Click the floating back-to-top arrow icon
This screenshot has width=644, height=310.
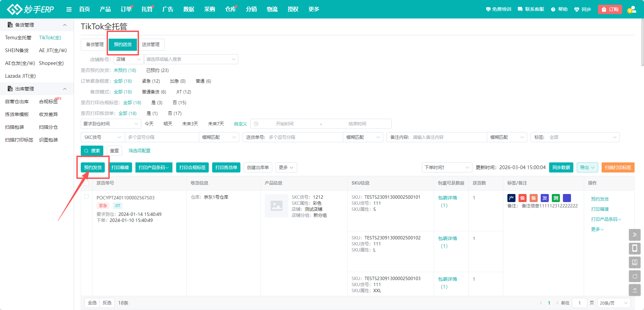[x=635, y=290]
